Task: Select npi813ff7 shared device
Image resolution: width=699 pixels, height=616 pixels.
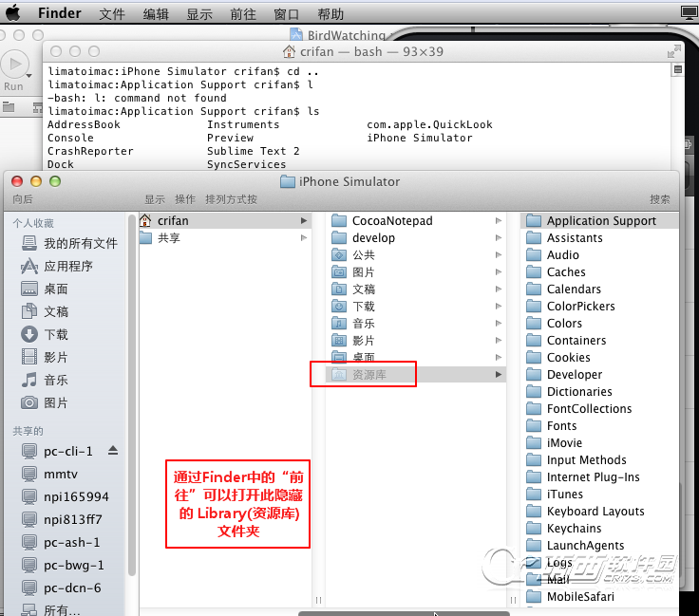Action: tap(62, 519)
